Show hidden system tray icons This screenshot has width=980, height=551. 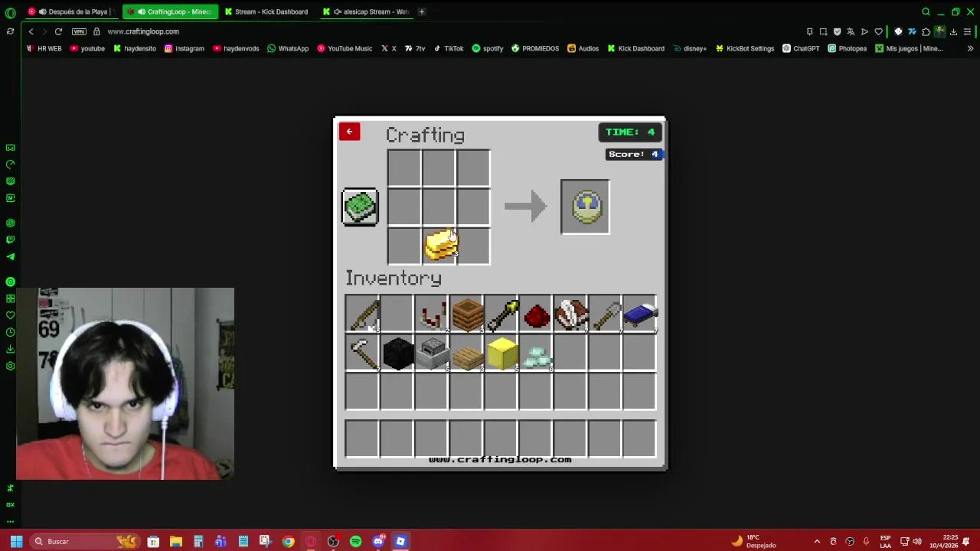click(x=817, y=541)
